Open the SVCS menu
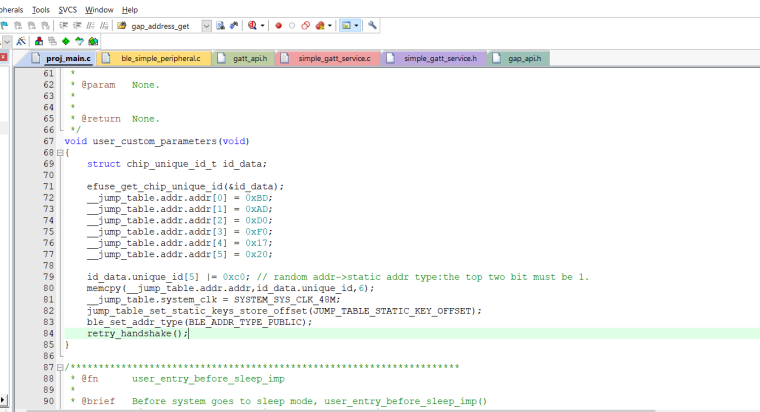 pos(67,8)
